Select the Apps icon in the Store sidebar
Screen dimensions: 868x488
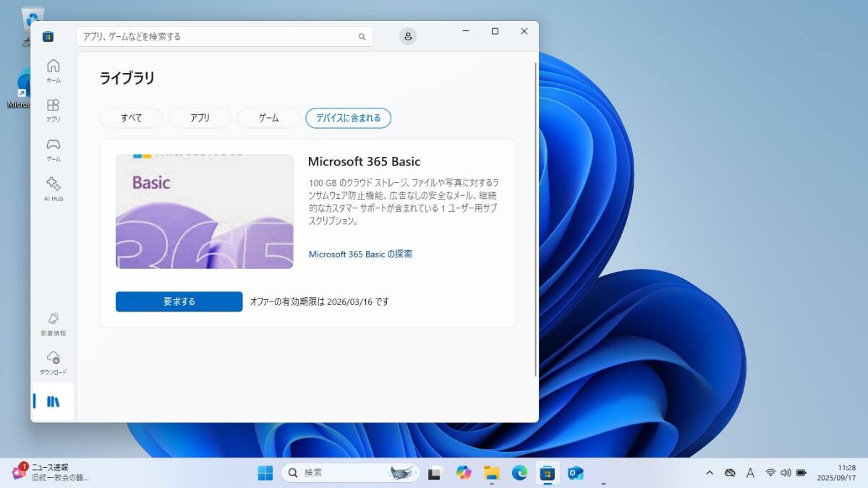(x=53, y=108)
